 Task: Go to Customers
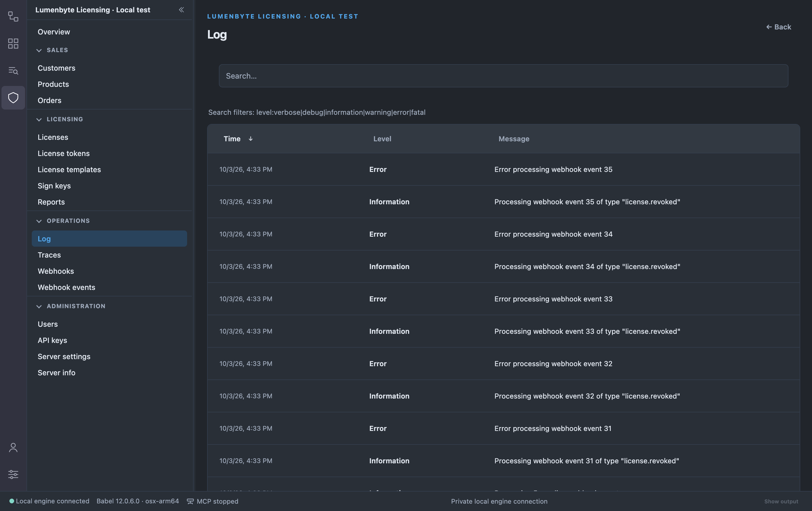109,68
